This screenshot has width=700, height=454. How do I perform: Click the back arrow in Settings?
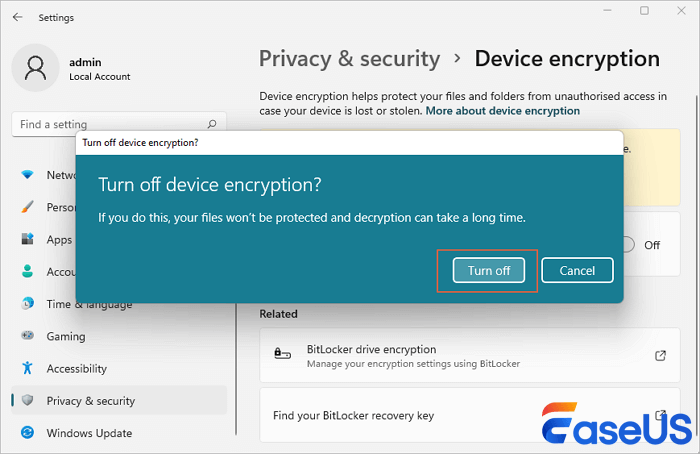[17, 17]
